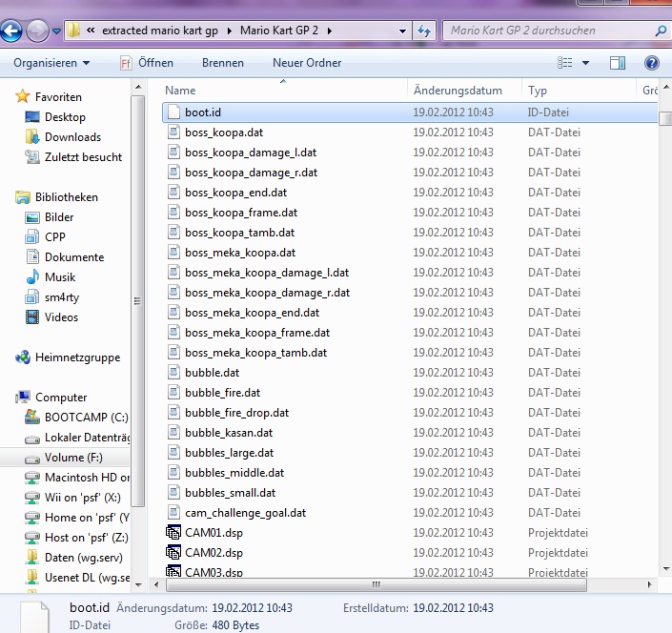Click Home on 'psf' drive icon
The image size is (672, 633).
(x=32, y=518)
